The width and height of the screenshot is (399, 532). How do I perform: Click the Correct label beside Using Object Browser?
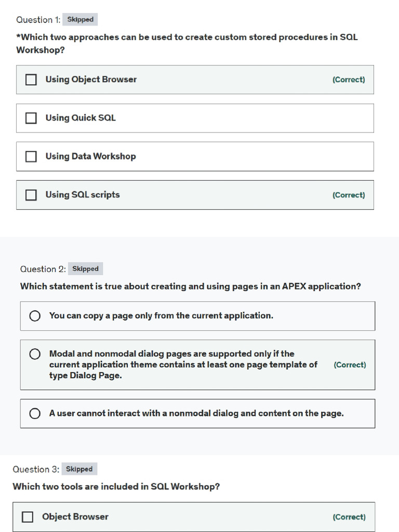(349, 80)
